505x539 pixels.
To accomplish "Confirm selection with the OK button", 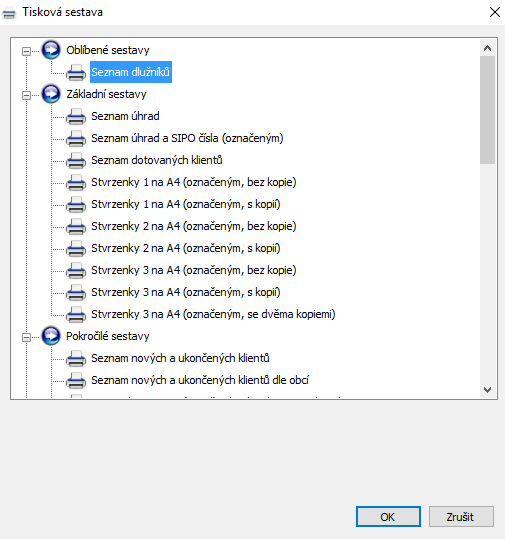I will pyautogui.click(x=388, y=516).
